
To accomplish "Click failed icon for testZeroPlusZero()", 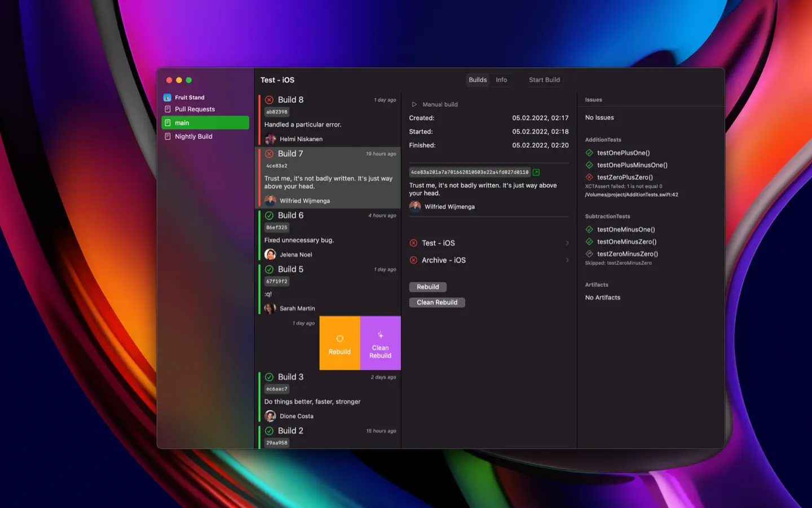I will click(x=589, y=177).
